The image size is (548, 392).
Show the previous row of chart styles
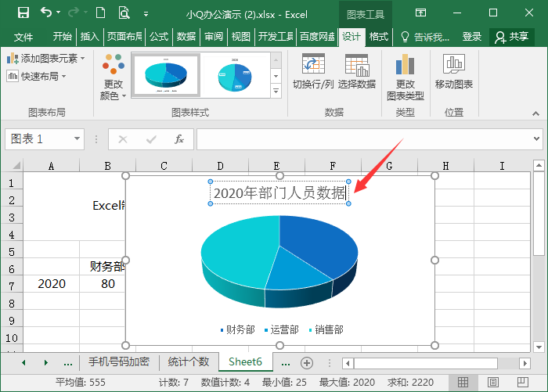[276, 60]
